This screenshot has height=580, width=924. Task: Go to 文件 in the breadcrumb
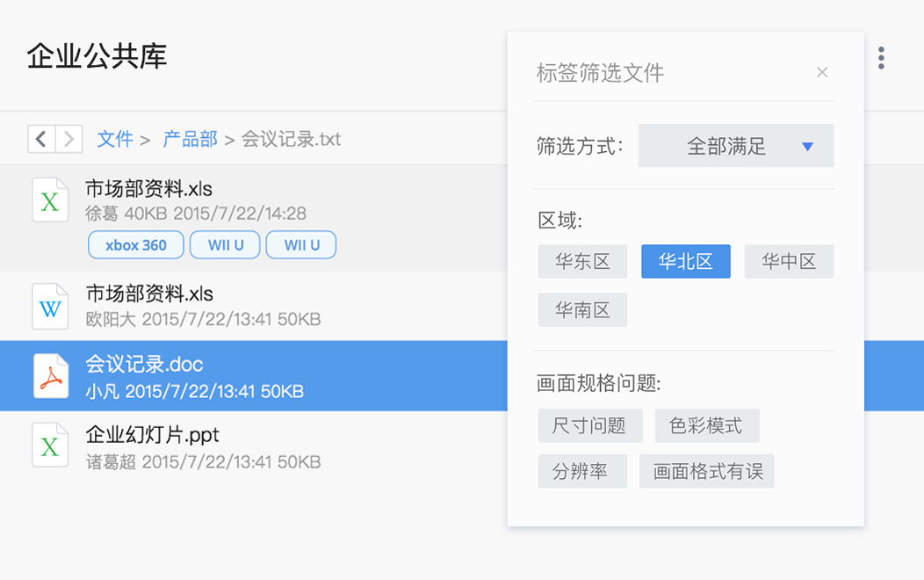tap(115, 139)
